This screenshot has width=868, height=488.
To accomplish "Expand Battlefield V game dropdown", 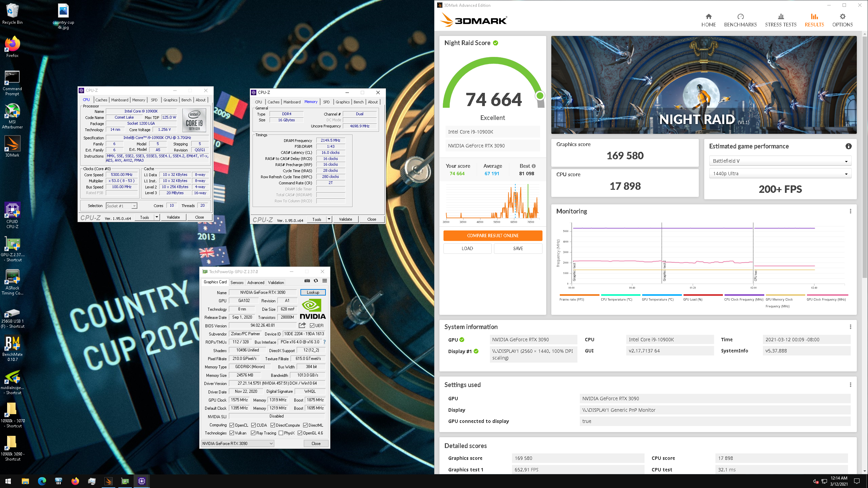I will pos(780,161).
